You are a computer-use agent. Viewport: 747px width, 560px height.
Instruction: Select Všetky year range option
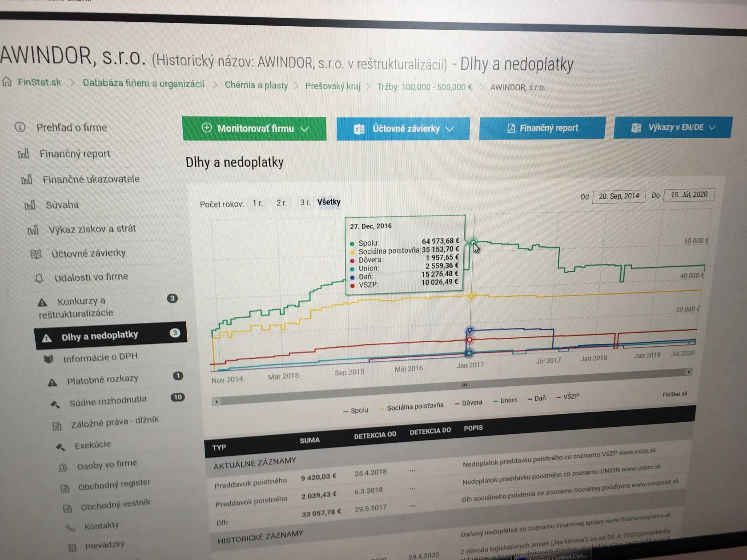pos(329,202)
